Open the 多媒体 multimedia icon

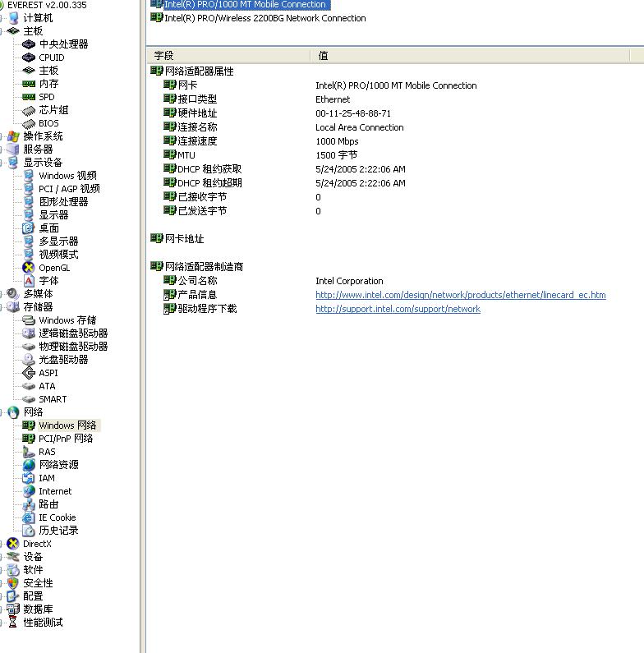[x=13, y=294]
